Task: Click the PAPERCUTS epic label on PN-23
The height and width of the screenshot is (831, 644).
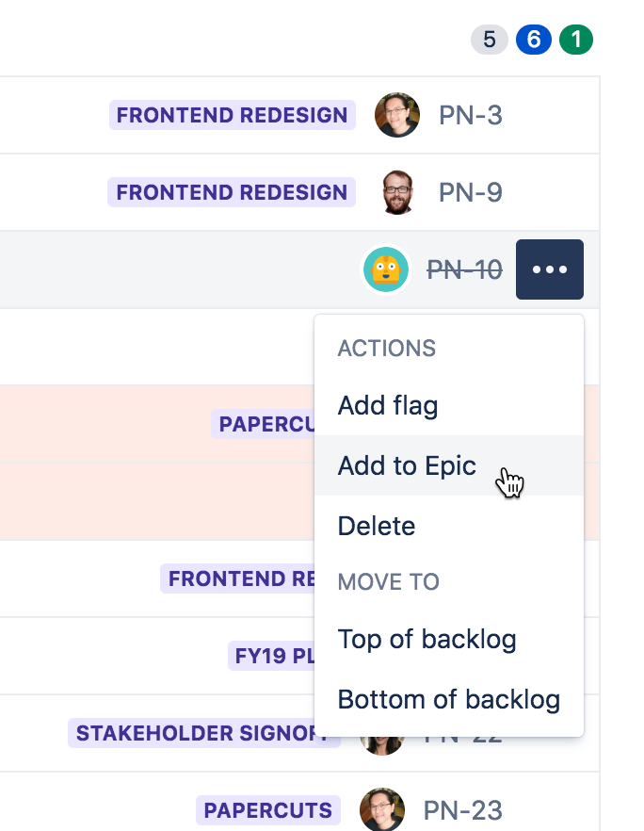Action: click(x=266, y=809)
